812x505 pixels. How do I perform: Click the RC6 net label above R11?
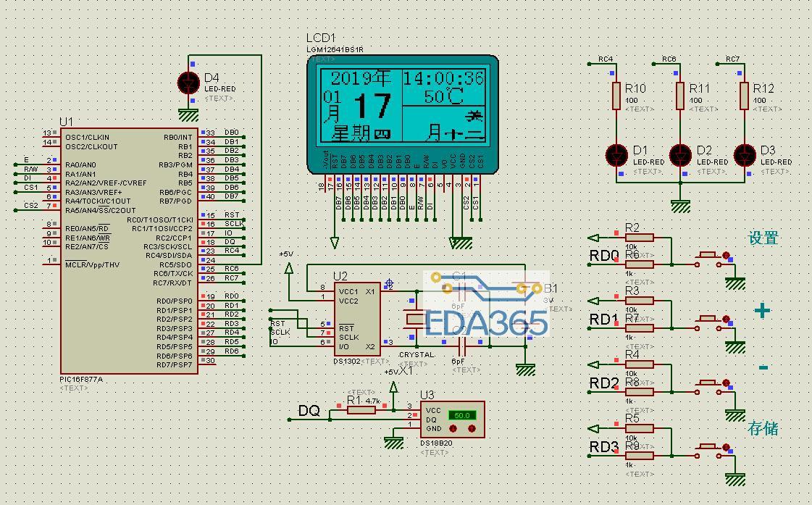(x=669, y=59)
